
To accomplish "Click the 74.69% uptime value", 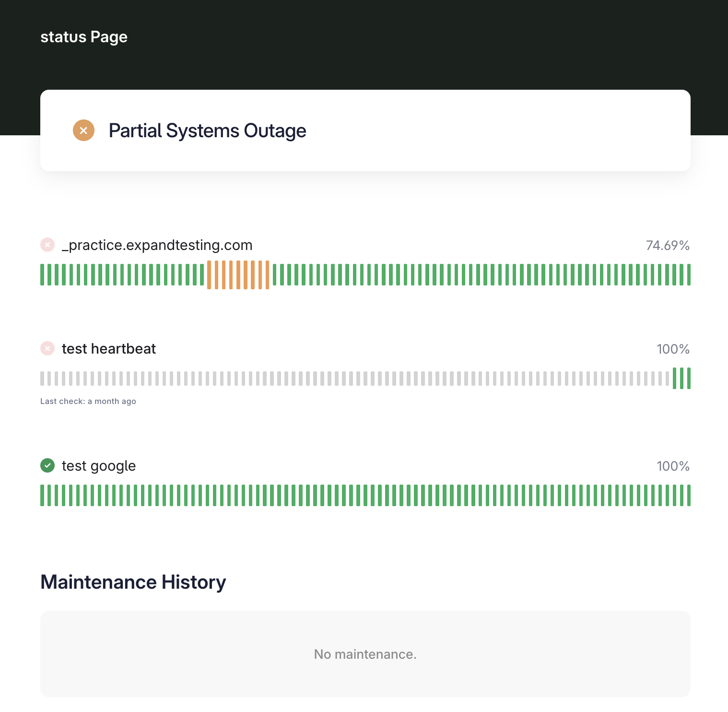I will pyautogui.click(x=668, y=246).
